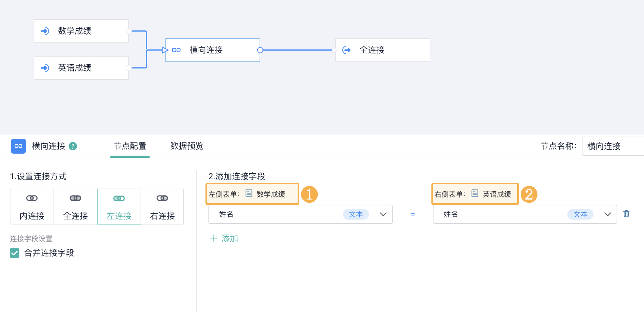Click the blue 横向连接 panel header icon
Viewport: 644px width, 312px height.
(x=18, y=146)
